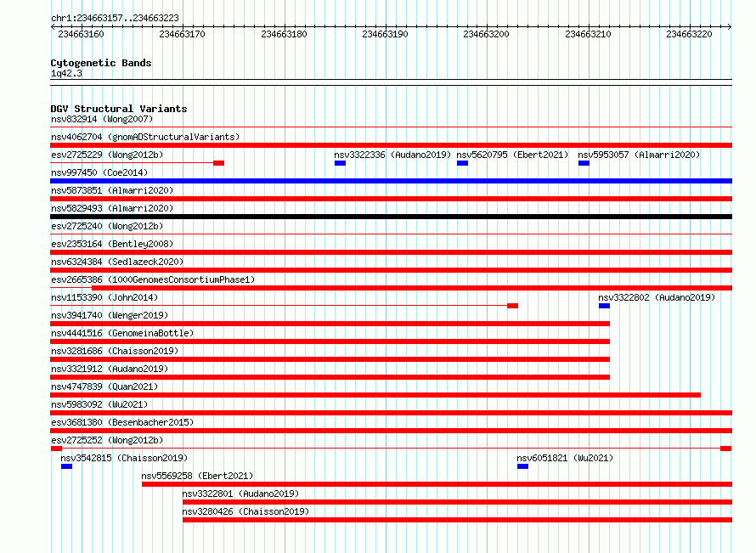This screenshot has height=553, width=756.
Task: Click ruler position label 234663160
Action: (x=81, y=34)
